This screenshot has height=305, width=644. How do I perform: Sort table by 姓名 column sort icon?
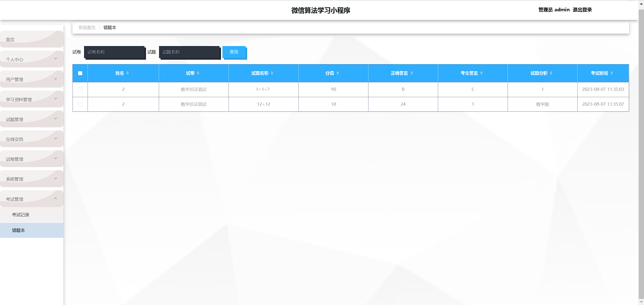[128, 73]
